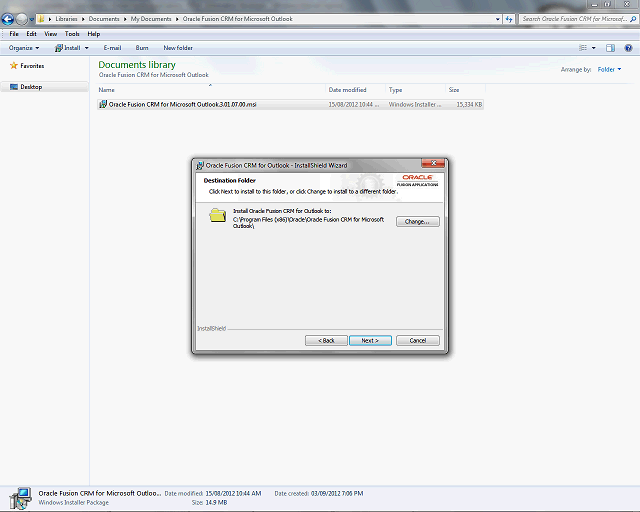640x512 pixels.
Task: Click the < Back button in wizard
Action: (326, 341)
